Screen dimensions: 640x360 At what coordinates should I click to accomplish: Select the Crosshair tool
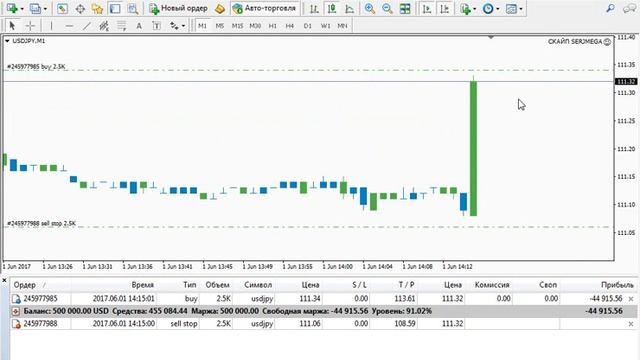[x=30, y=26]
